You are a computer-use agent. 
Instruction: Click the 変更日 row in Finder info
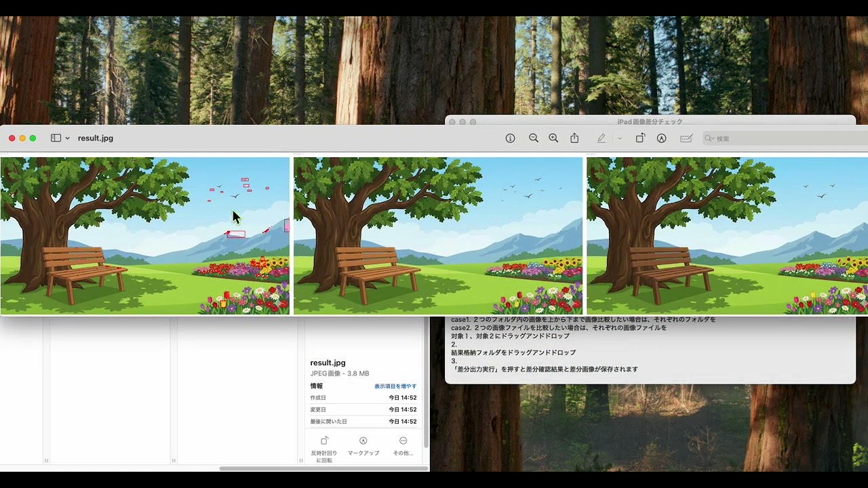[x=363, y=410]
